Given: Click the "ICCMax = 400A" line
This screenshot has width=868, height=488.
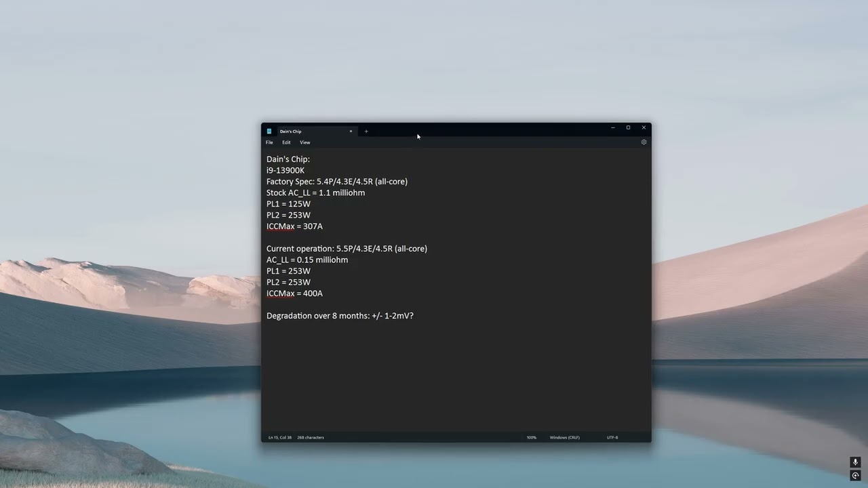Looking at the screenshot, I should point(294,293).
